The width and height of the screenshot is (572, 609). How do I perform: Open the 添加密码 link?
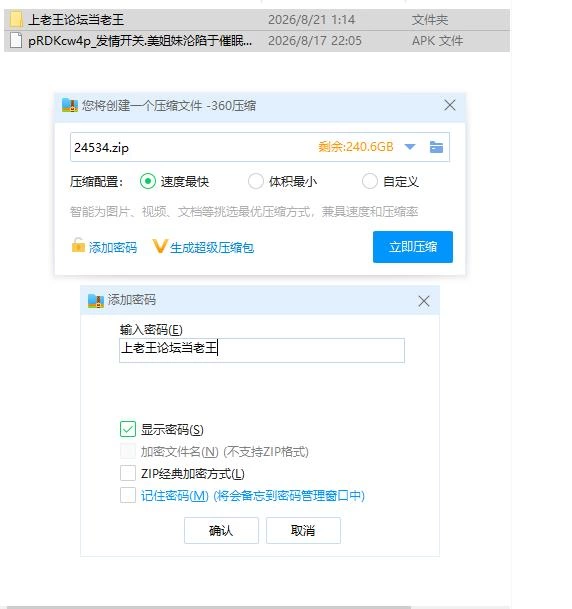click(113, 247)
